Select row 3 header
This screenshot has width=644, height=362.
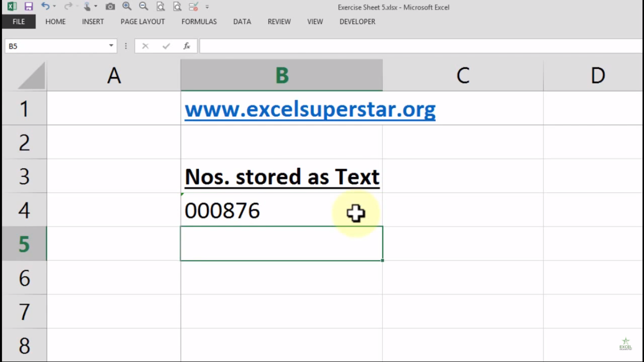click(x=24, y=176)
